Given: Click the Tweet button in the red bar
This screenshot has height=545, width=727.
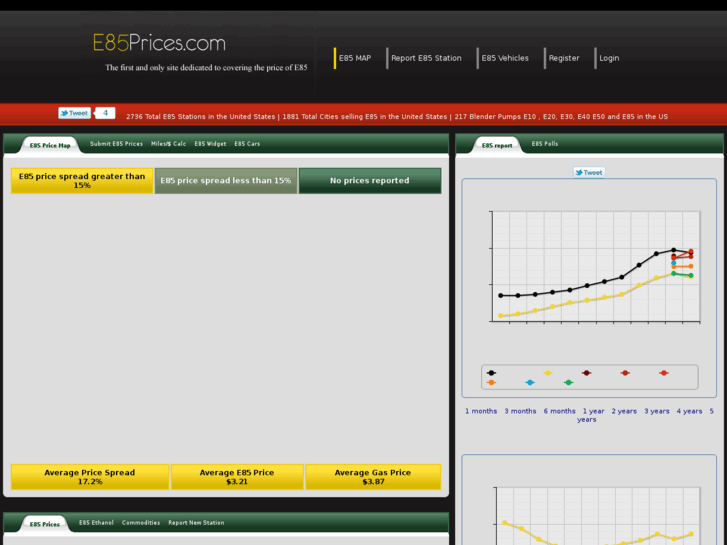Looking at the screenshot, I should coord(74,113).
